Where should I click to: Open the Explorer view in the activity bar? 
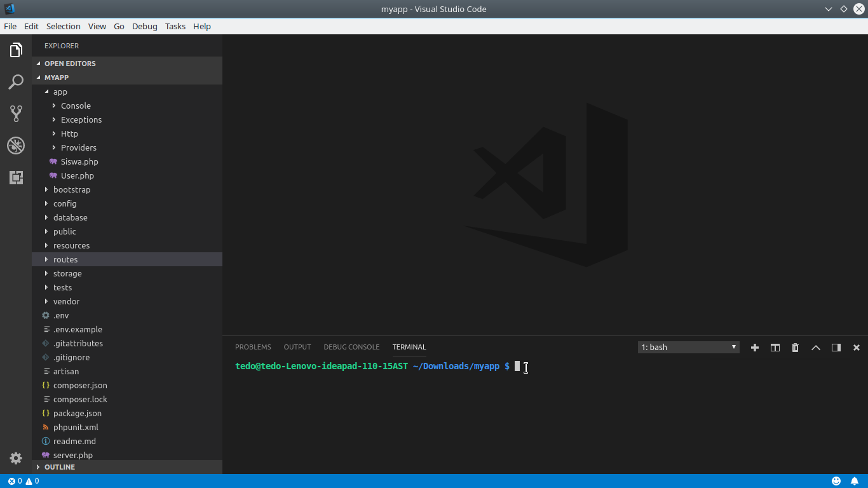tap(16, 50)
